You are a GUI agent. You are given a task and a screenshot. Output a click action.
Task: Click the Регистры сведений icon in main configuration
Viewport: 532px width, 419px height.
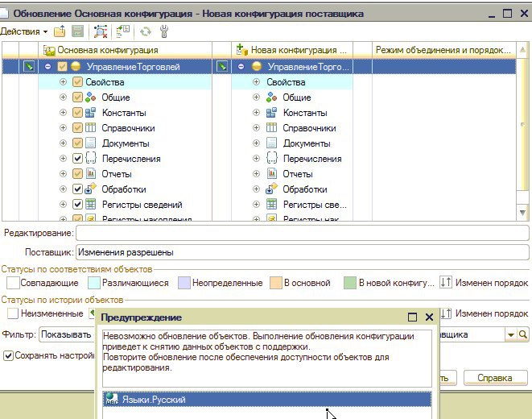click(x=90, y=204)
